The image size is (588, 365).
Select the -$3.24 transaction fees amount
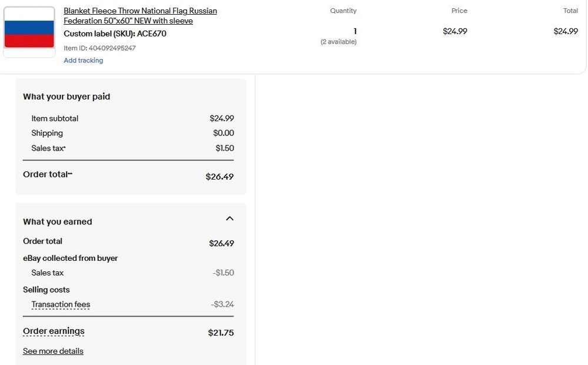tap(222, 304)
